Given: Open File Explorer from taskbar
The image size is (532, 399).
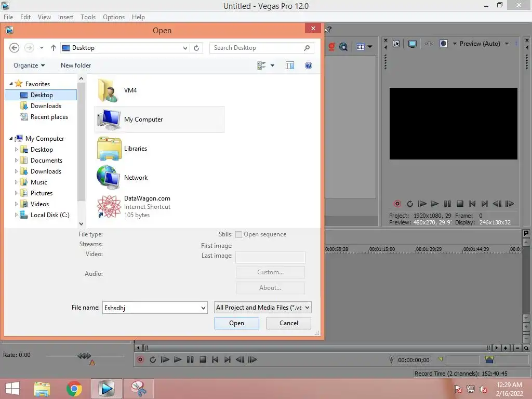Looking at the screenshot, I should tap(42, 389).
